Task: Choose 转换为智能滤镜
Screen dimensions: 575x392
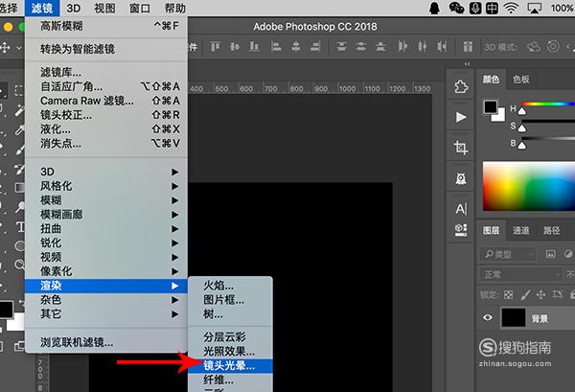Action: (x=106, y=49)
